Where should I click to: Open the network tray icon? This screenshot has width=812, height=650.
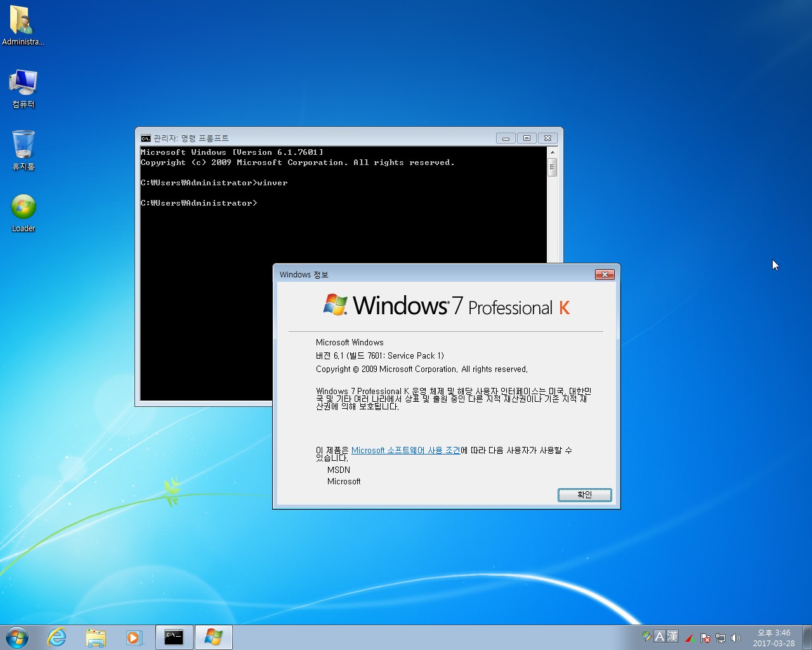tap(721, 638)
